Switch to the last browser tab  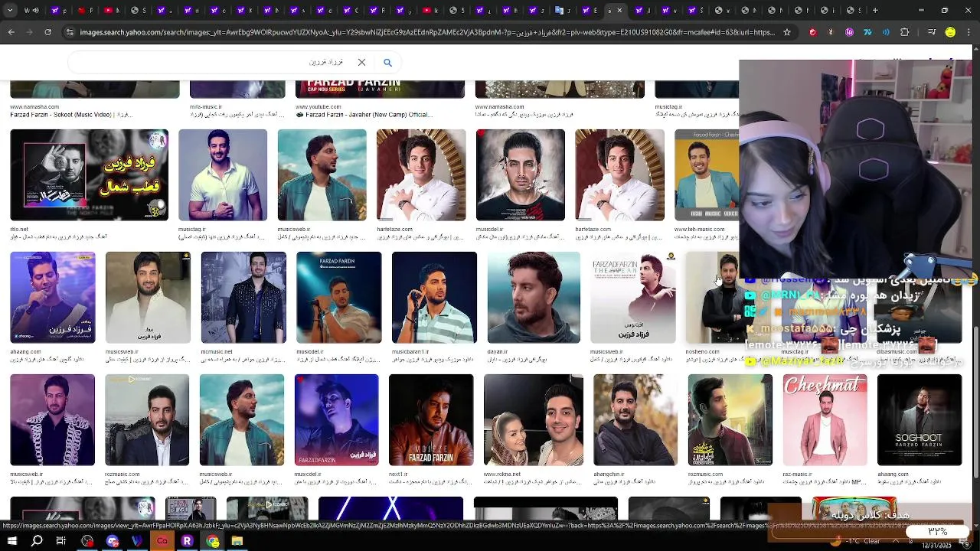(x=852, y=10)
